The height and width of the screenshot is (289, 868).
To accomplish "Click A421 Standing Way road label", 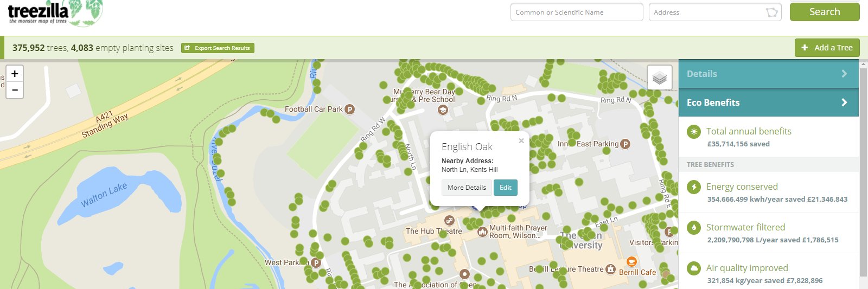I will tap(104, 124).
